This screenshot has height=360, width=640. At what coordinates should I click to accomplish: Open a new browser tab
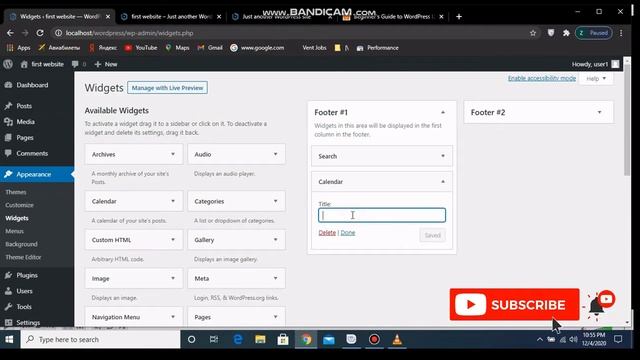(459, 17)
